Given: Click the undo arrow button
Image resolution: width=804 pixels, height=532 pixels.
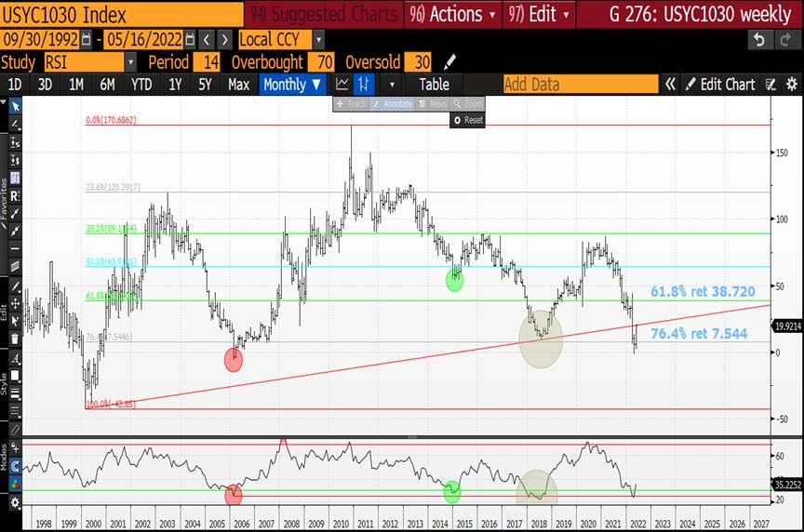Looking at the screenshot, I should pyautogui.click(x=759, y=39).
